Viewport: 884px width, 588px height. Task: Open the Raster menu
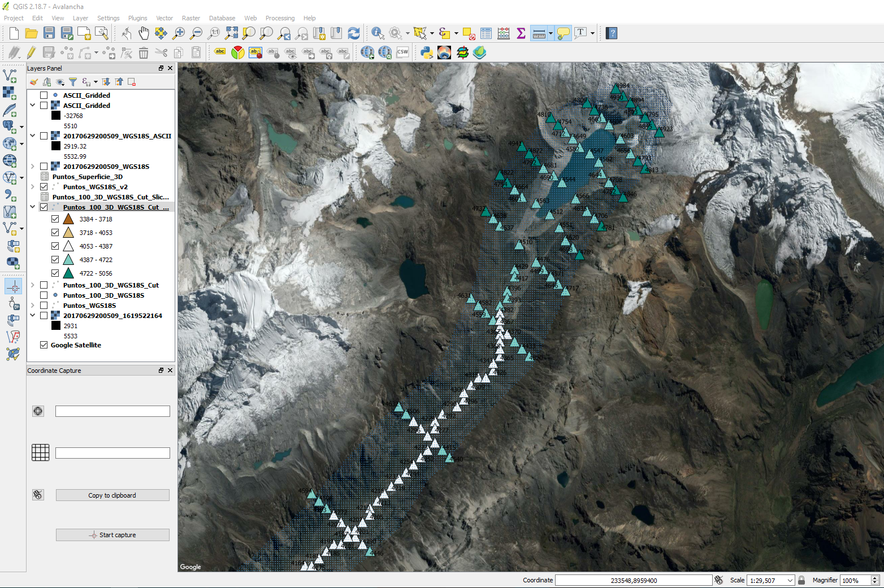point(191,18)
